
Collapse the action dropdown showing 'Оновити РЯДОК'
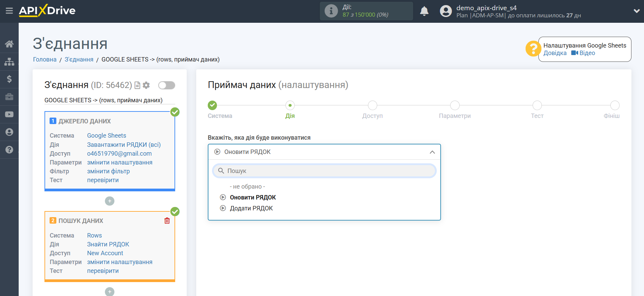[x=432, y=152]
